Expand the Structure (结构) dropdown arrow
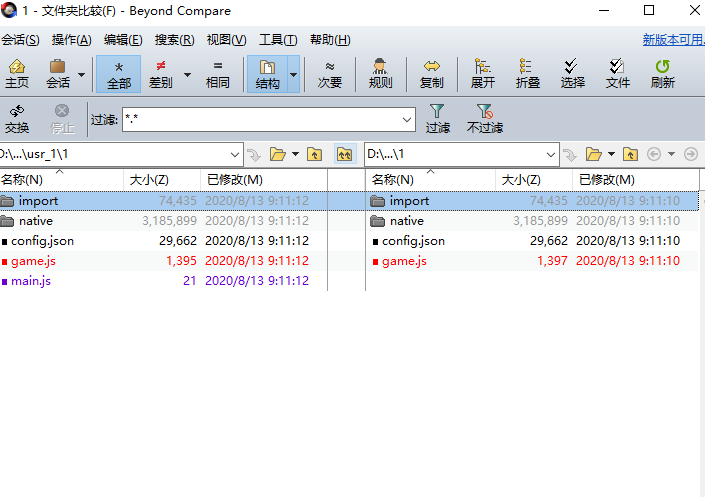 coord(294,74)
